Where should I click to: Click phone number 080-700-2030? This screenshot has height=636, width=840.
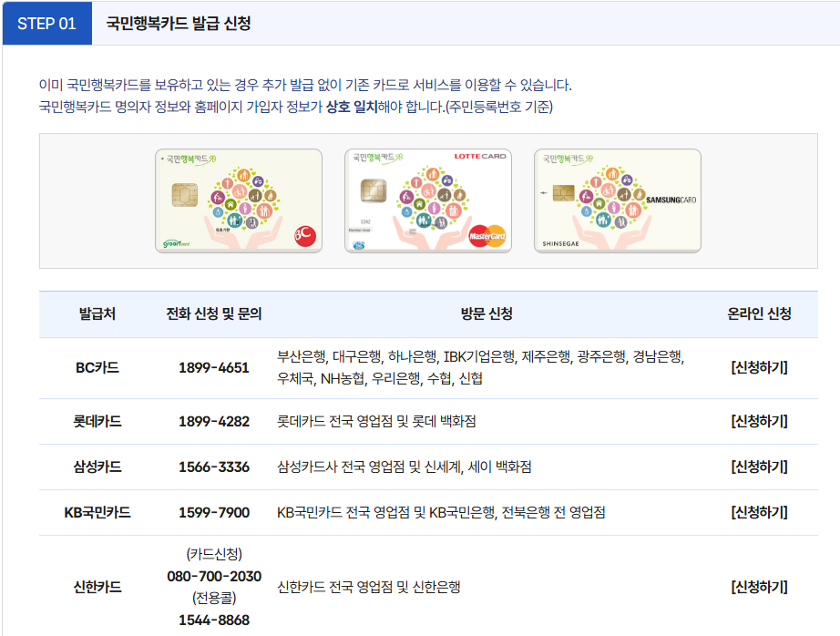point(214,577)
